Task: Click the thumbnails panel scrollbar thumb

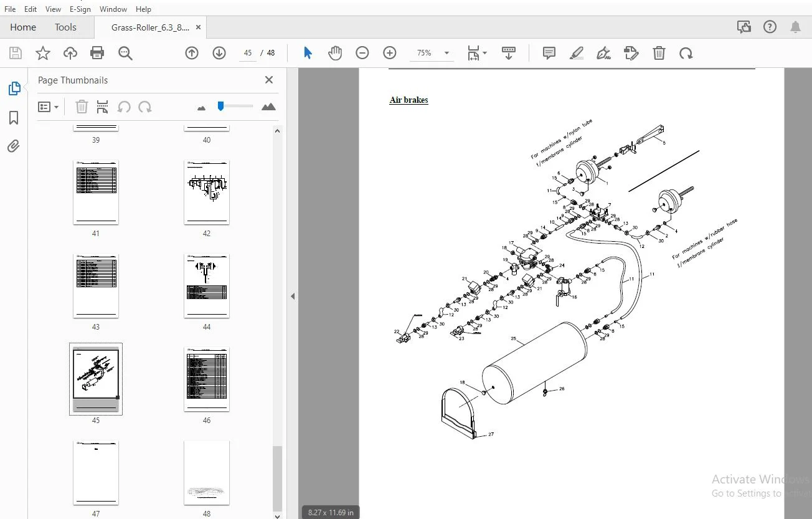Action: coord(278,479)
